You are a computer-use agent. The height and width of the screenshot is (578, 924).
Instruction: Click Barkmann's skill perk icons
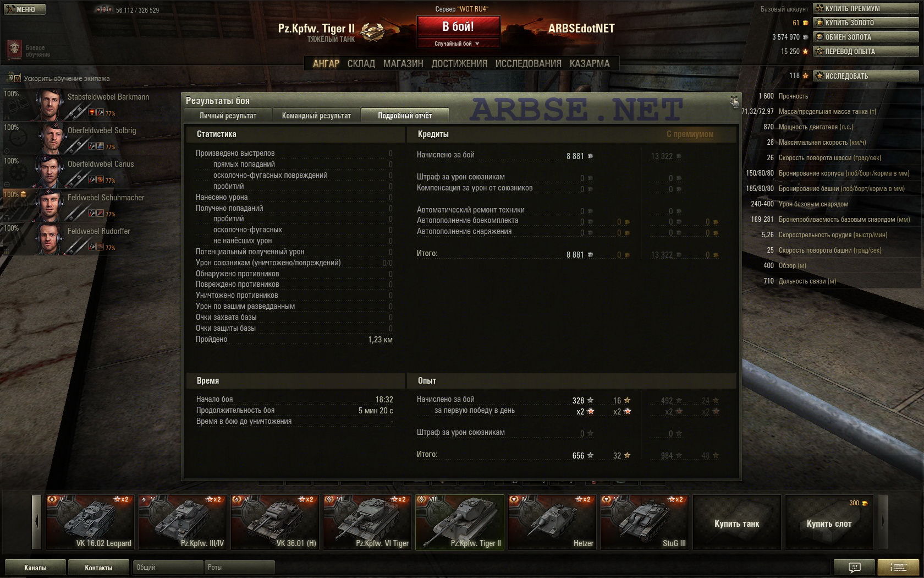coord(96,113)
